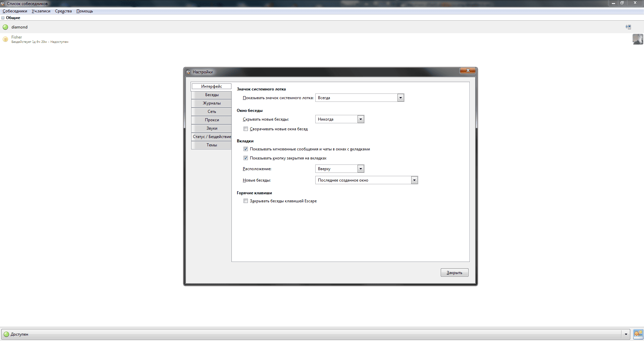Click the green status icon next to diamond
Screen dimensions: 644x341
[5, 27]
